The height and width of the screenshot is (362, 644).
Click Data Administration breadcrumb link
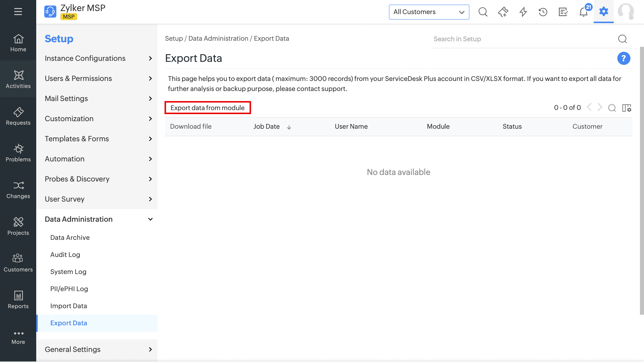tap(218, 38)
